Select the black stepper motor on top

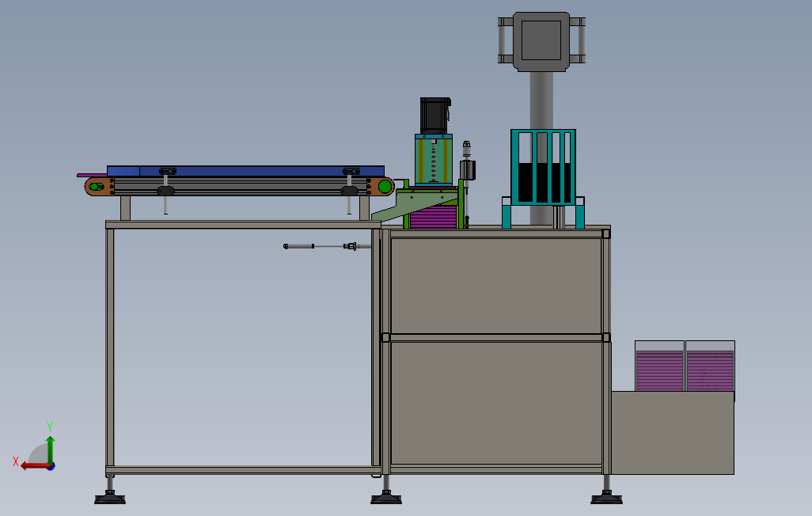[x=435, y=116]
